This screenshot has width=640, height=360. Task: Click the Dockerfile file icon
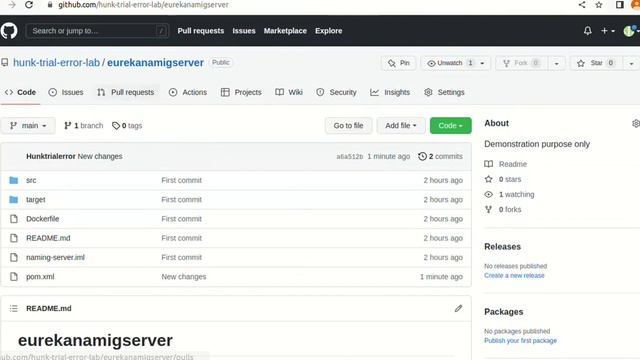pos(13,219)
